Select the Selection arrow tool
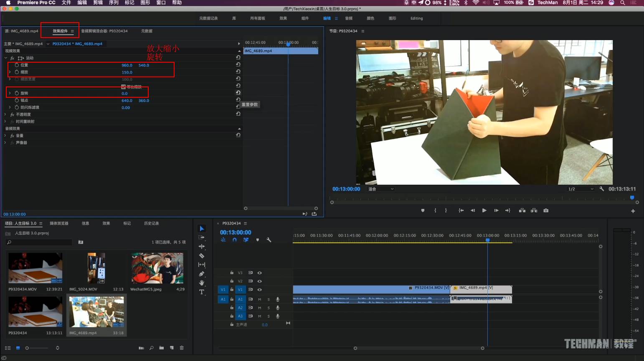This screenshot has width=644, height=361. pos(202,229)
